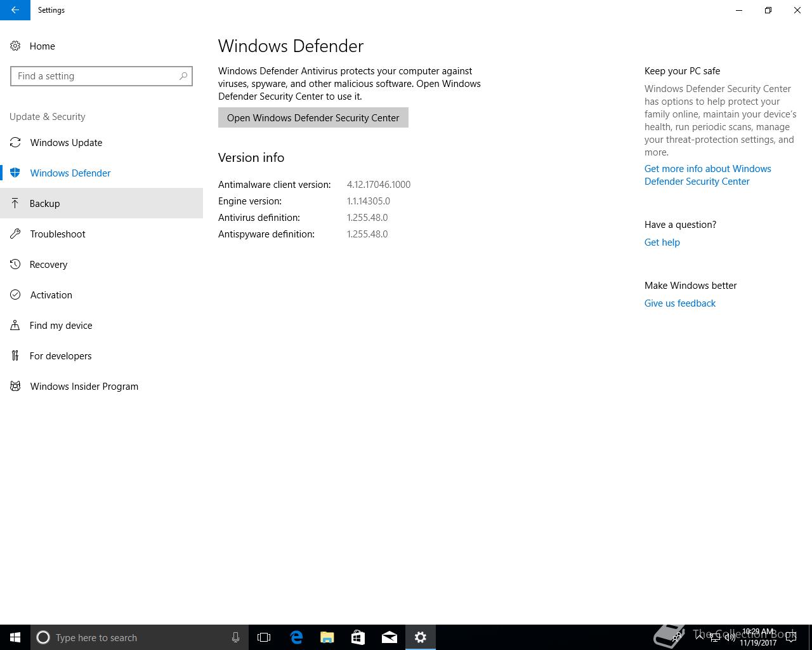The image size is (812, 650).
Task: Click the Windows Update refresh-arrows icon
Action: pyautogui.click(x=15, y=142)
